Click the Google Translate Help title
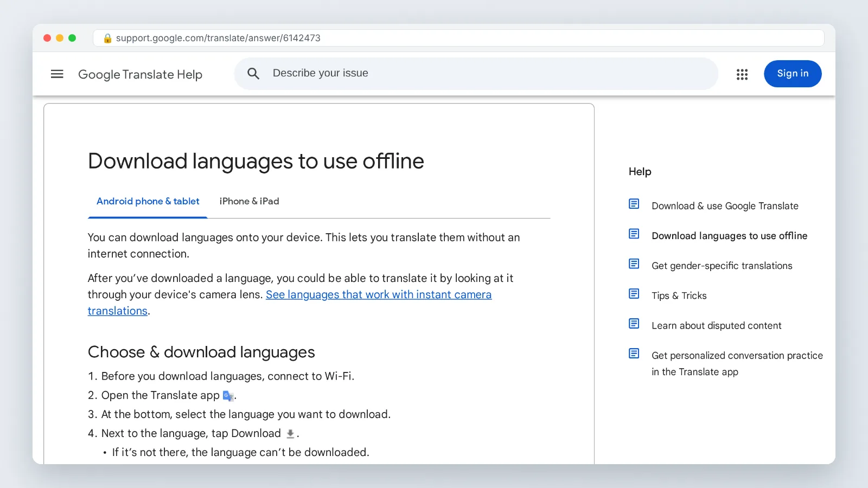 (140, 74)
